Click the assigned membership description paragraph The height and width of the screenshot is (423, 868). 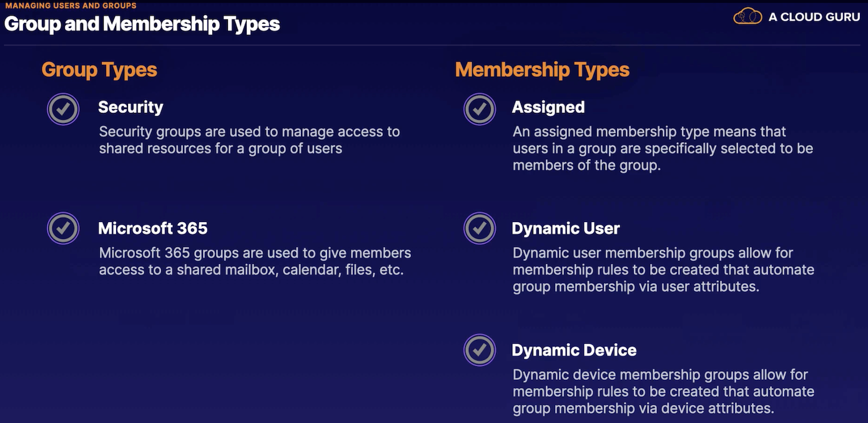click(663, 148)
